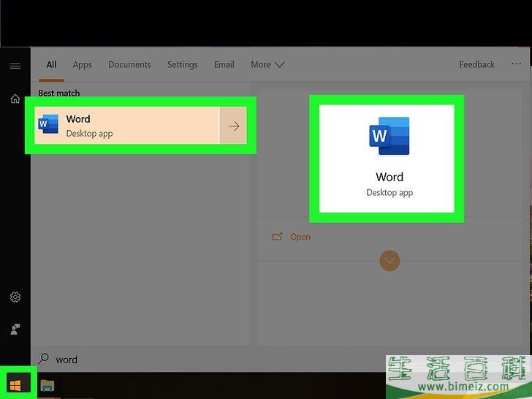The width and height of the screenshot is (532, 399).
Task: Click the Word icon in Best match
Action: click(48, 124)
